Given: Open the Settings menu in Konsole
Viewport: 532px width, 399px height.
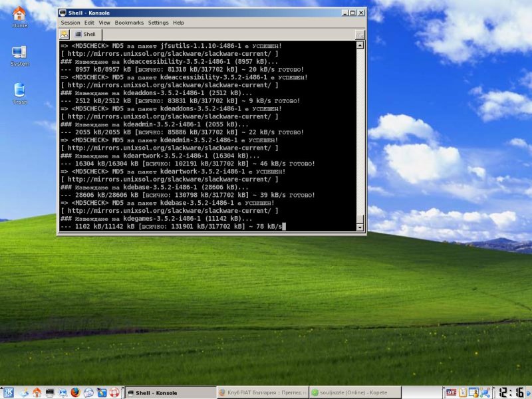Looking at the screenshot, I should coord(158,23).
